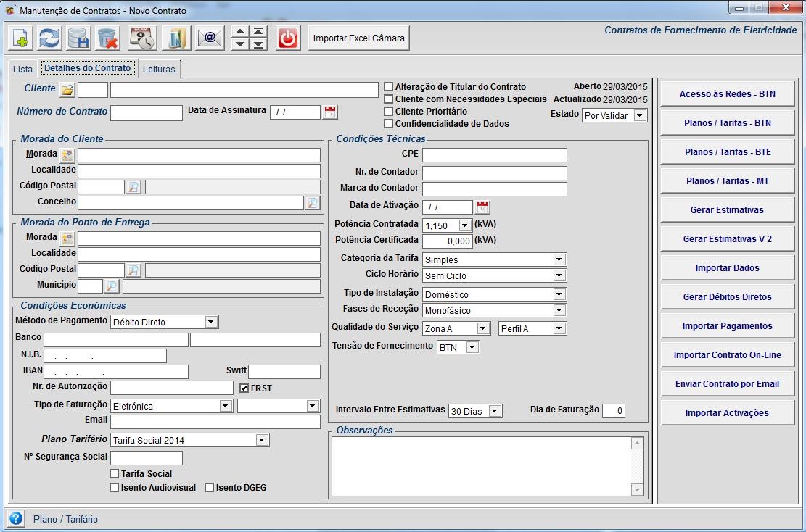Toggle the FRST checkbox
The width and height of the screenshot is (806, 532).
[244, 388]
